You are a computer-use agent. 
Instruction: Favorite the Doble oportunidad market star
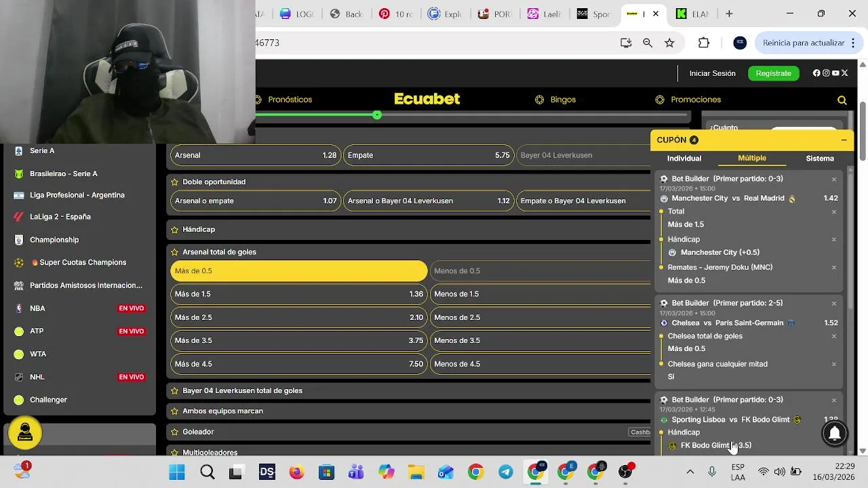click(174, 182)
